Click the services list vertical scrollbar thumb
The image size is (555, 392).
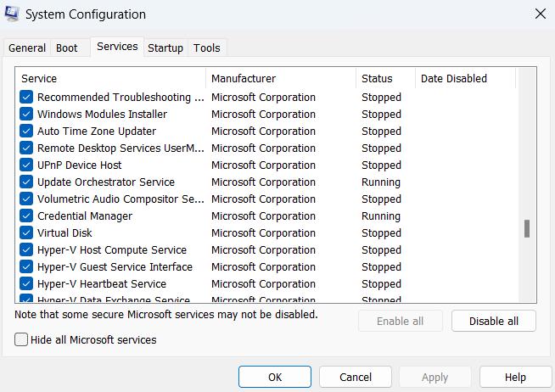click(527, 228)
